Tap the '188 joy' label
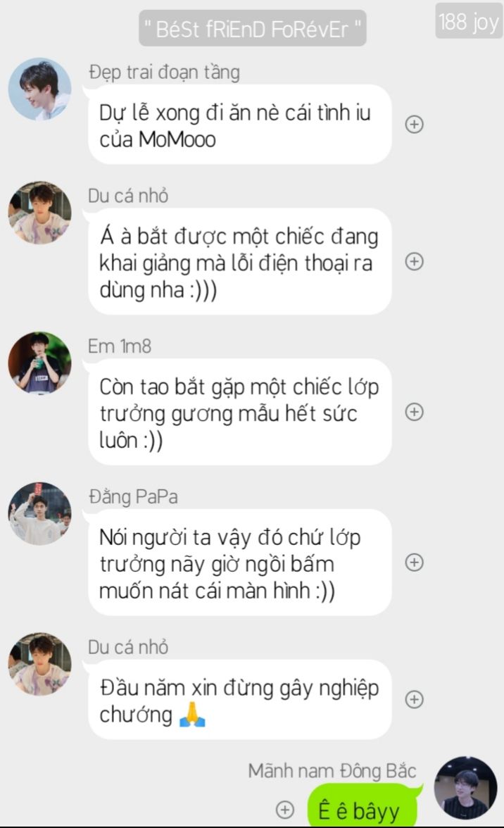This screenshot has width=504, height=828. (x=469, y=21)
